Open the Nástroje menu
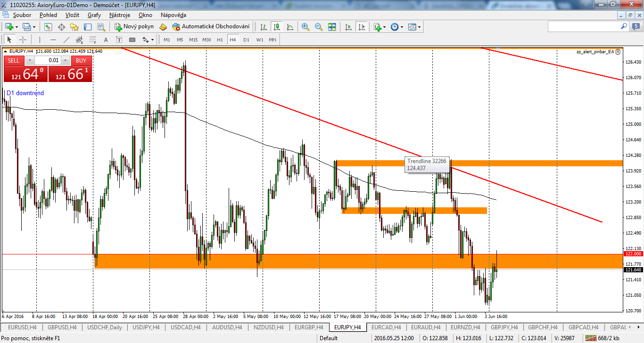 [x=120, y=15]
